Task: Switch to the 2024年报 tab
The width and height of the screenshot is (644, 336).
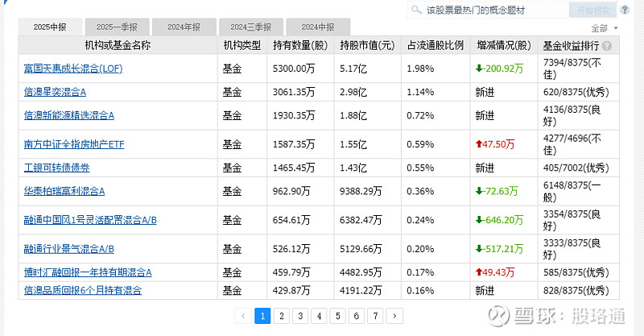Action: (184, 27)
